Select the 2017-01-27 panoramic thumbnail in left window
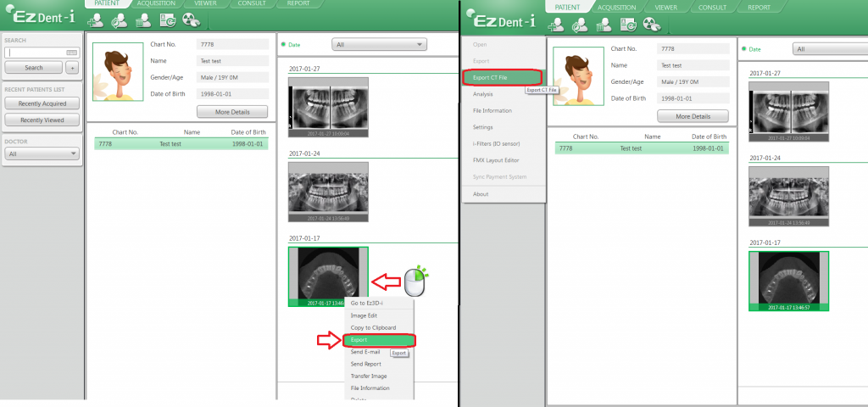 tap(328, 107)
